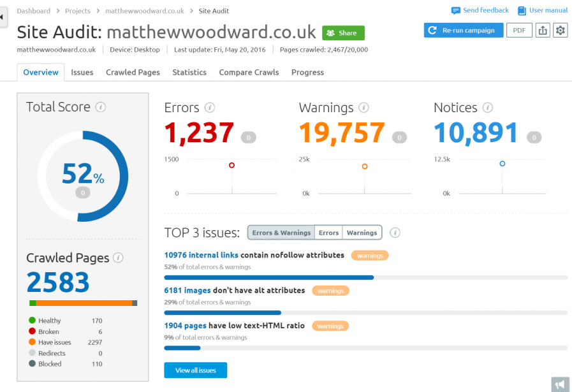Click the zero badge under 52% score
This screenshot has width=572, height=392.
83,192
